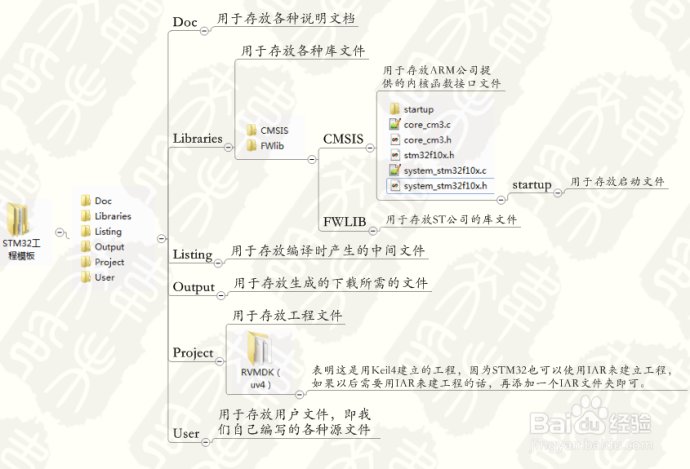Screen dimensions: 690x469
Task: Collapse the RVMDK folder node
Action: (x=300, y=394)
